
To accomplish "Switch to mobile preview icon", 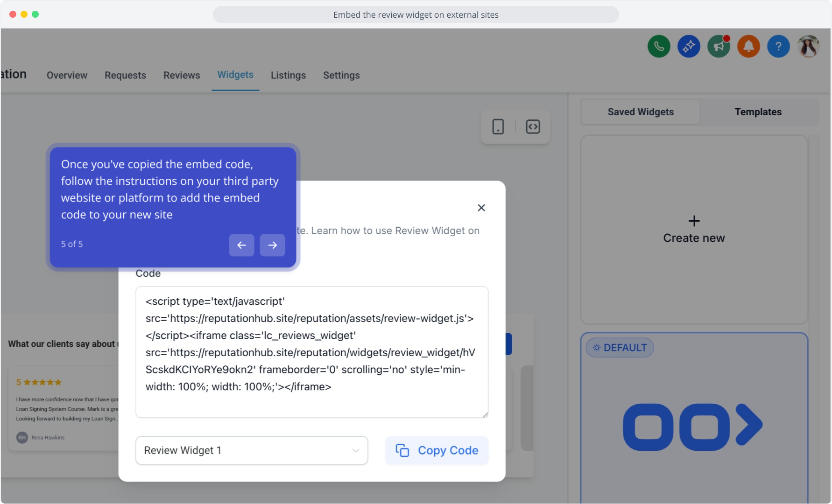I will coord(498,126).
